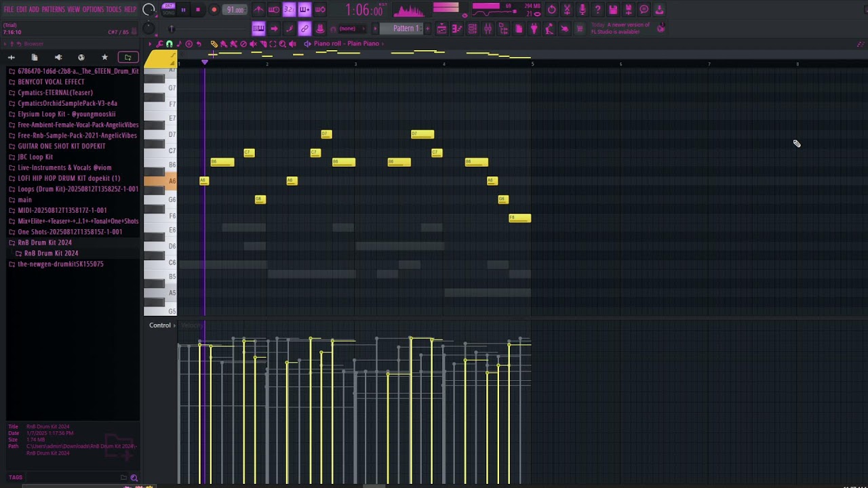Screen dimensions: 868x488
Task: Open the audio editor scissors icon
Action: tap(567, 9)
